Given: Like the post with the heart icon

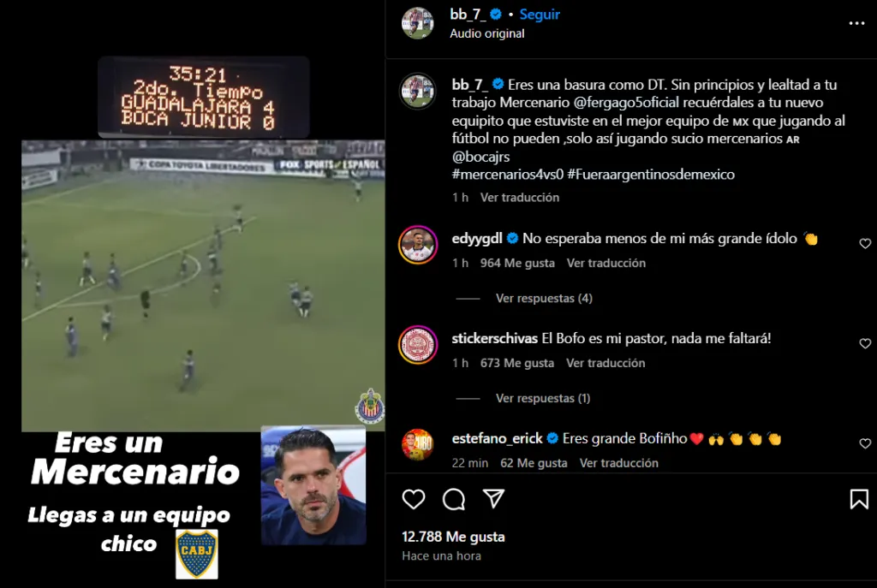Looking at the screenshot, I should 414,499.
